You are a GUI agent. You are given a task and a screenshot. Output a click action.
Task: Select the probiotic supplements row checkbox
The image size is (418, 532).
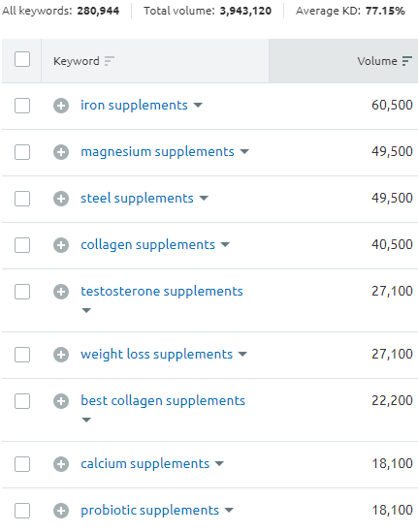pos(22,511)
